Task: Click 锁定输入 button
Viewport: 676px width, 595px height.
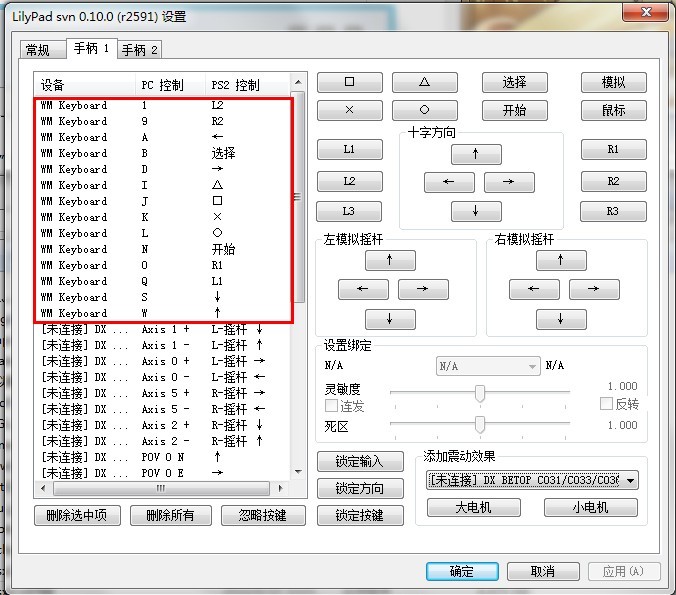Action: [x=360, y=462]
